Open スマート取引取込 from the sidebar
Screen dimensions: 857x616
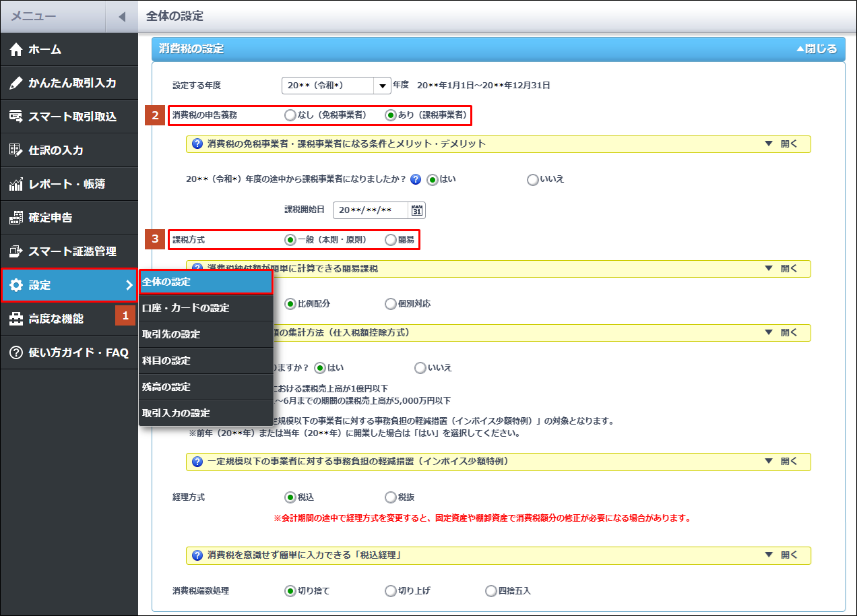point(71,117)
